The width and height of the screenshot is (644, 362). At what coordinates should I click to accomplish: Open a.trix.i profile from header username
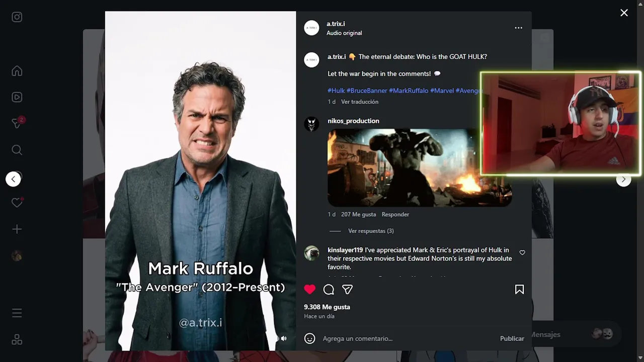pos(336,24)
